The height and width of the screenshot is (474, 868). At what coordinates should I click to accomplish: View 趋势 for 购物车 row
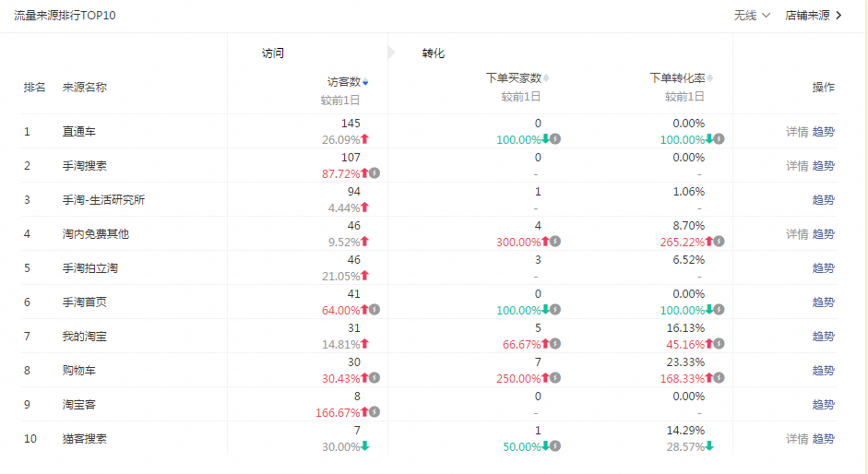coord(823,371)
